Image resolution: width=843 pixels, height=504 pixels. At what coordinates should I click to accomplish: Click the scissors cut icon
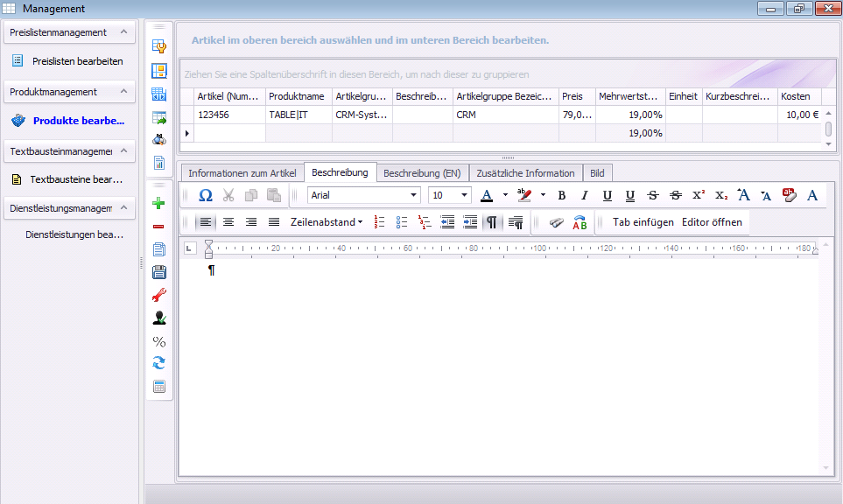[x=228, y=196]
